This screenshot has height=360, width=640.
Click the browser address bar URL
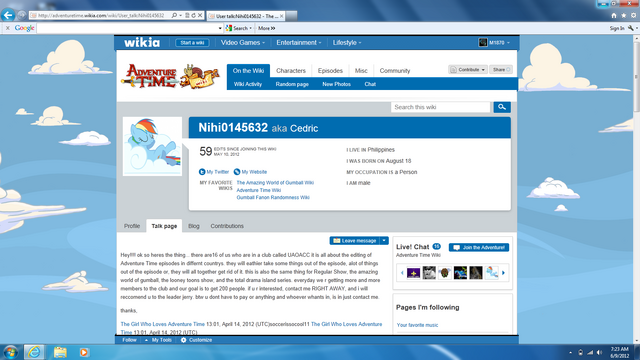coord(101,16)
